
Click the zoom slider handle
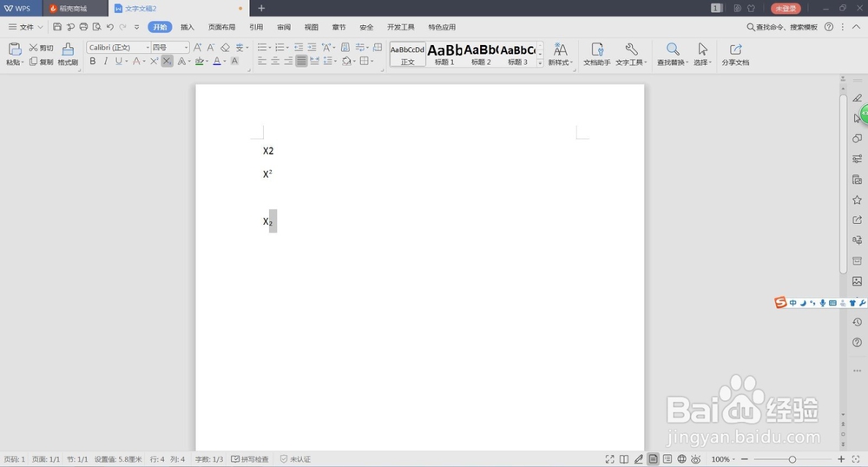coord(792,459)
